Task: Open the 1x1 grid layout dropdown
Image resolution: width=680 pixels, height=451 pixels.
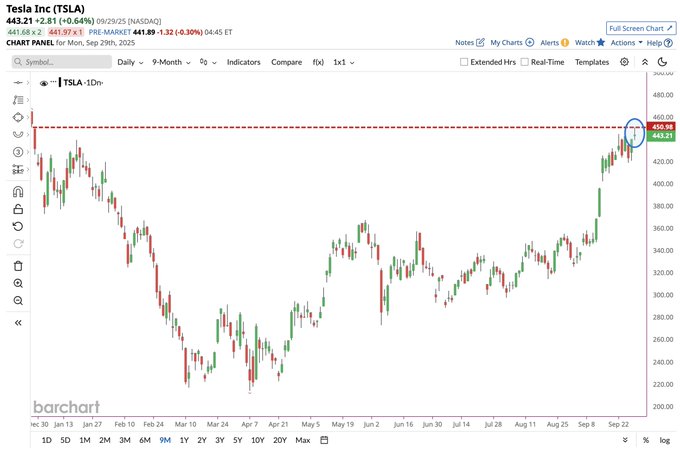Action: click(343, 62)
